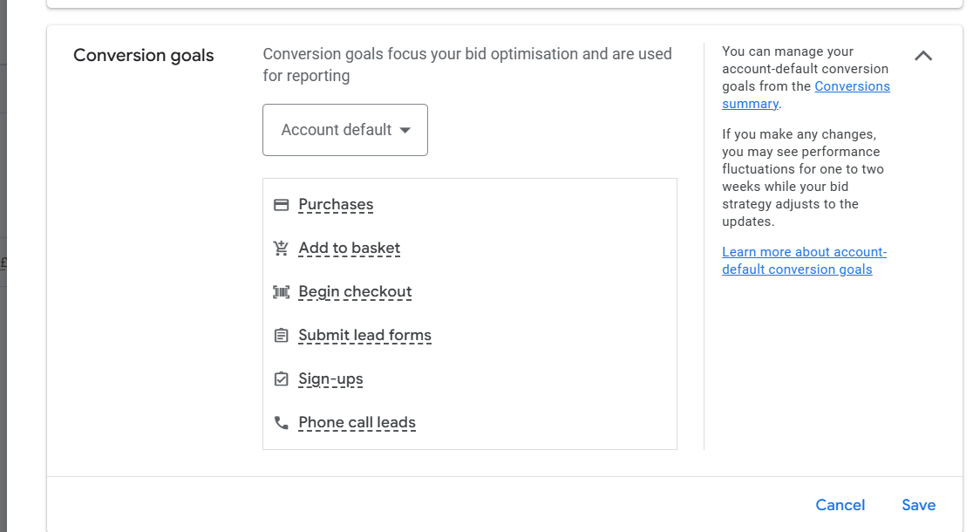The width and height of the screenshot is (980, 532).
Task: Open the Conversions summary link
Action: 852,86
